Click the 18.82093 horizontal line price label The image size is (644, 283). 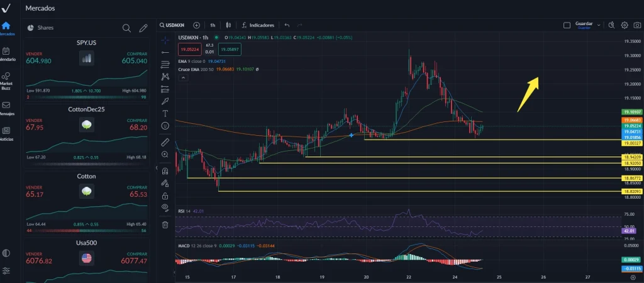(x=631, y=191)
